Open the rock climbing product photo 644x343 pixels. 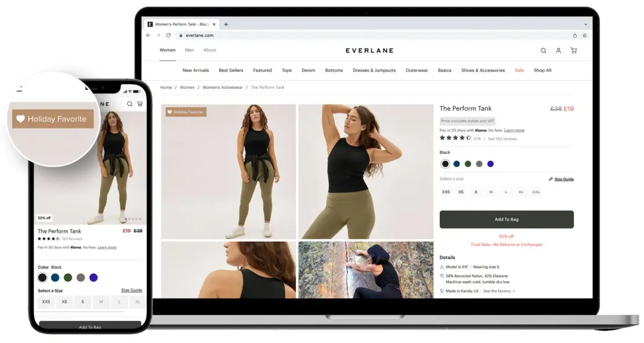click(x=366, y=270)
